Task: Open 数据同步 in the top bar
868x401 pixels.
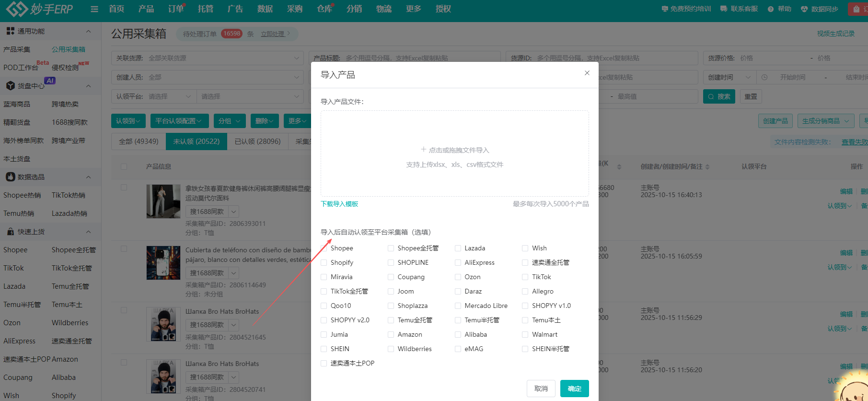Action: click(x=820, y=9)
